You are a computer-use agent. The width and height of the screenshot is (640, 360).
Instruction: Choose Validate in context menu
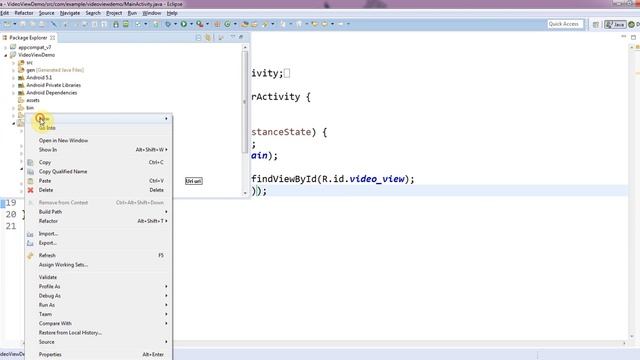point(98,277)
